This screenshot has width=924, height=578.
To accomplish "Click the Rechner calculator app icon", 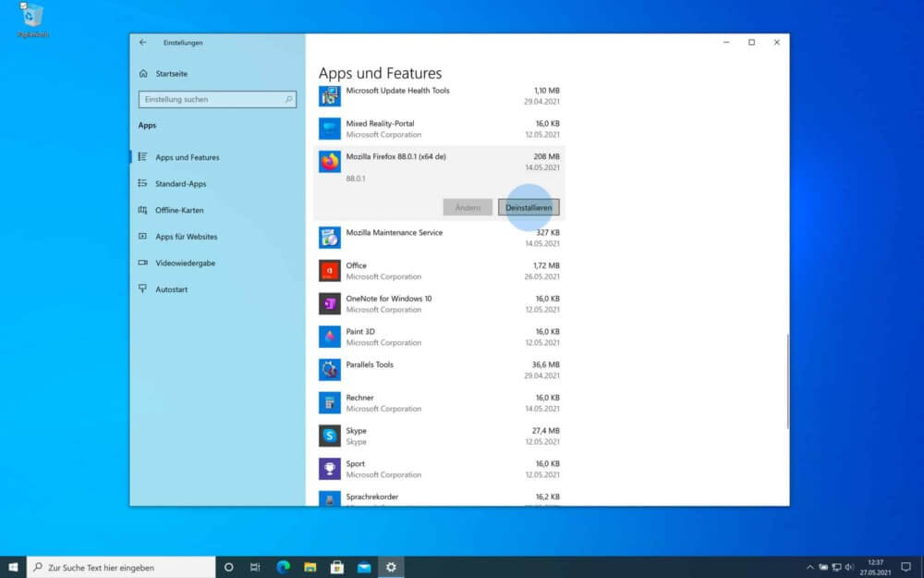I will point(330,403).
